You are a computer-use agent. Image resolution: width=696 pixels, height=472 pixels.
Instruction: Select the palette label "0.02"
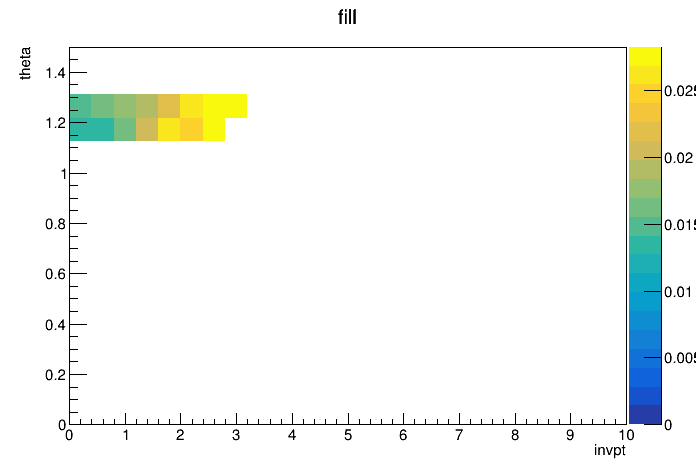[678, 158]
